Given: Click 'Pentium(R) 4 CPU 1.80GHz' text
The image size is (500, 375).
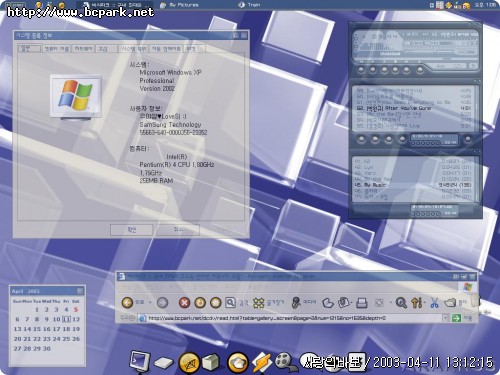Looking at the screenshot, I should 177,165.
